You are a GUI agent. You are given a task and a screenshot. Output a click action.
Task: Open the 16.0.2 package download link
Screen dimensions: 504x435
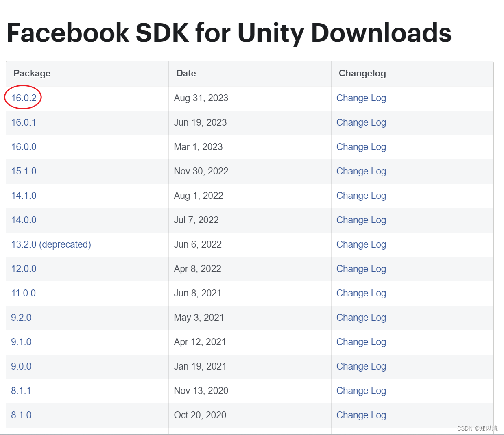[24, 98]
